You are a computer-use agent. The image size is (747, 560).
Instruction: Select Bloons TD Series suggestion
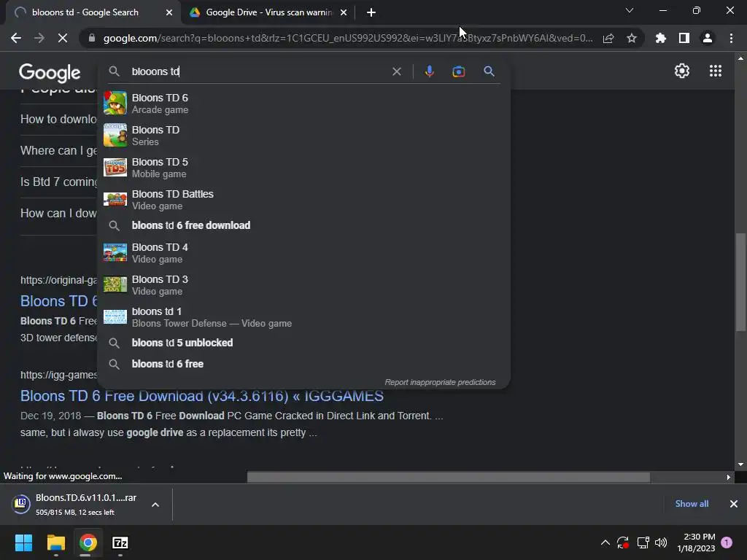304,136
